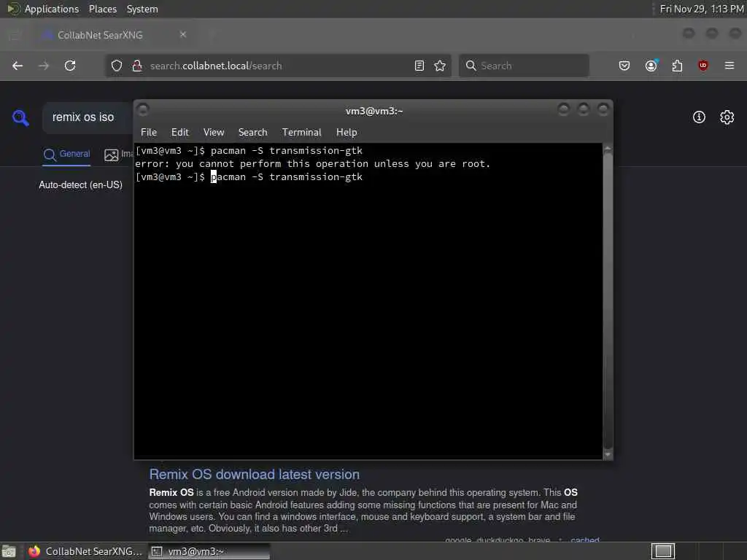
Task: Open Firefox account icon
Action: click(651, 66)
